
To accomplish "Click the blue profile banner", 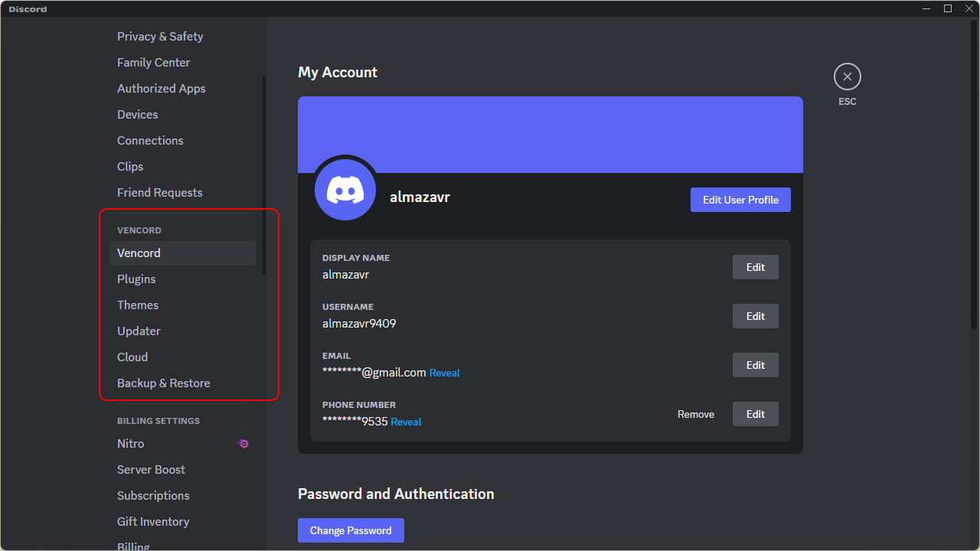I will 550,135.
